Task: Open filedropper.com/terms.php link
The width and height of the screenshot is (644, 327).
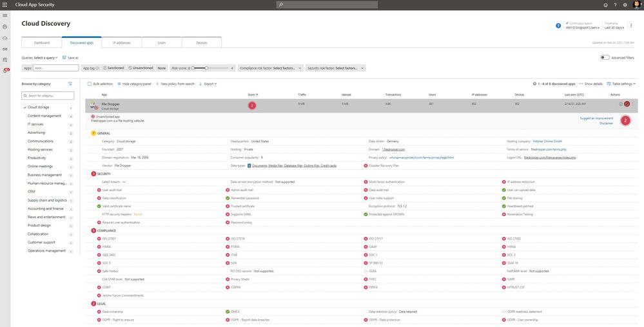Action: point(549,149)
